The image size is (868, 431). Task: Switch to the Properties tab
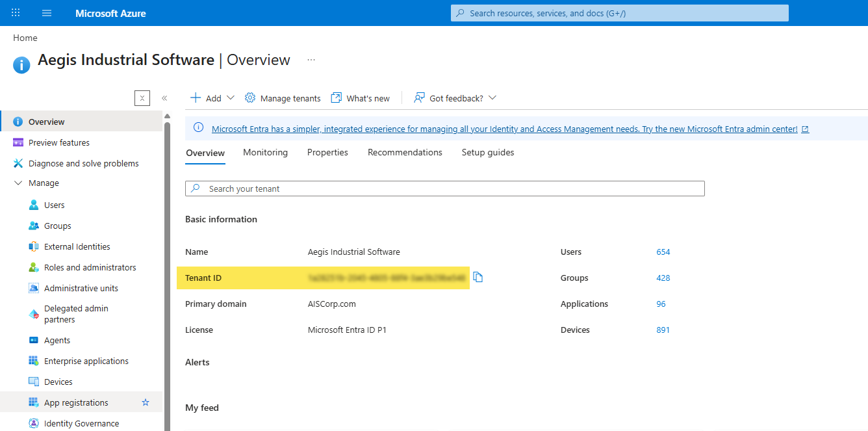[327, 152]
